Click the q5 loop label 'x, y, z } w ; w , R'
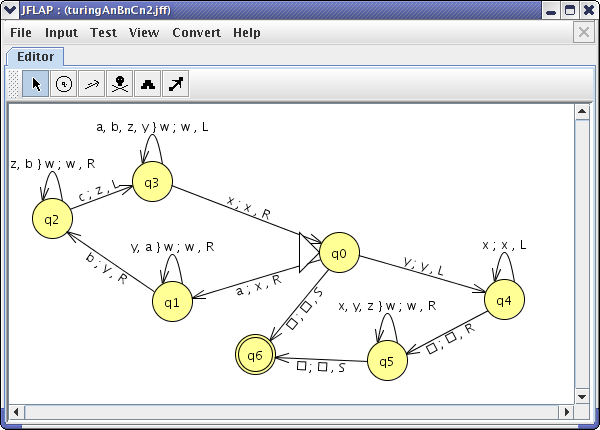Image resolution: width=600 pixels, height=430 pixels. point(387,306)
